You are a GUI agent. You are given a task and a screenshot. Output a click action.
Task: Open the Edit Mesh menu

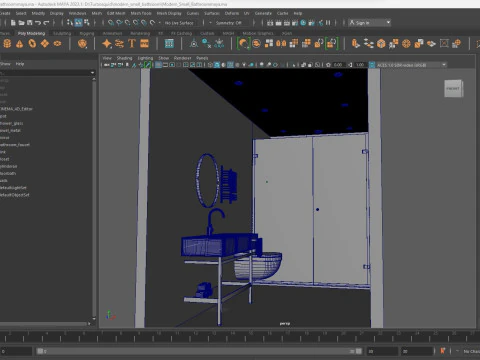pyautogui.click(x=116, y=13)
